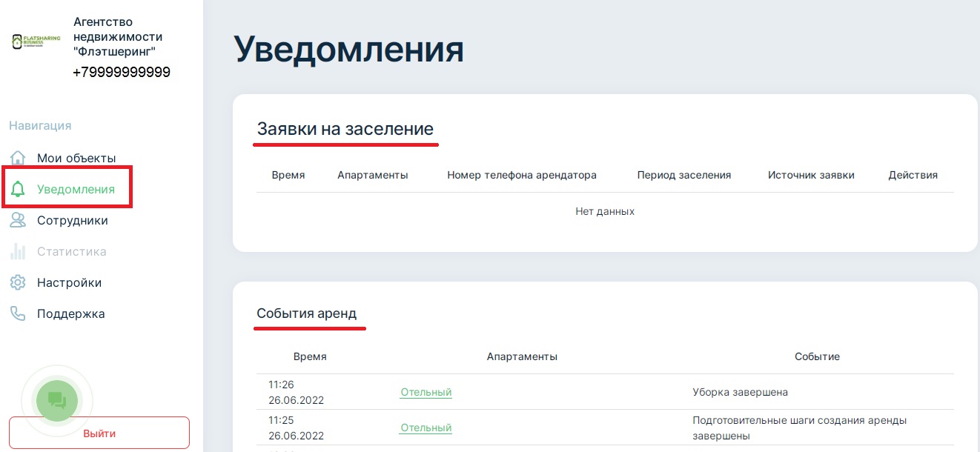Click the Событие column header
Image resolution: width=980 pixels, height=452 pixels.
[x=817, y=356]
